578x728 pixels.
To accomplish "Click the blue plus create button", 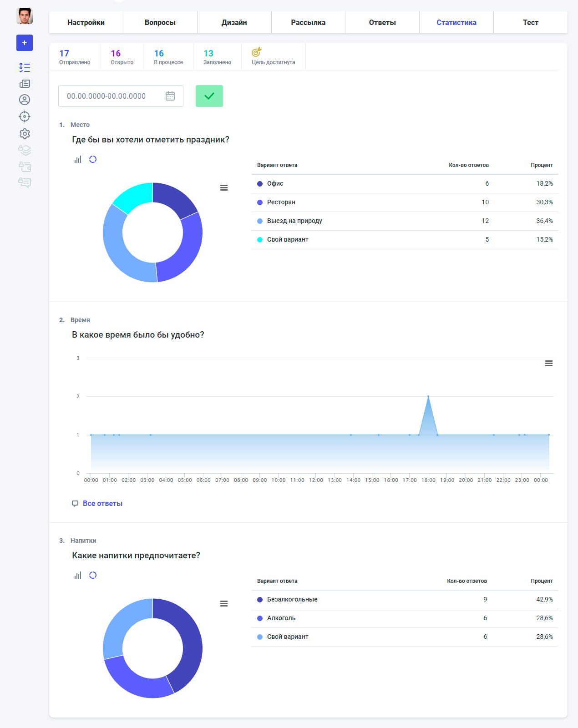I will [x=25, y=43].
